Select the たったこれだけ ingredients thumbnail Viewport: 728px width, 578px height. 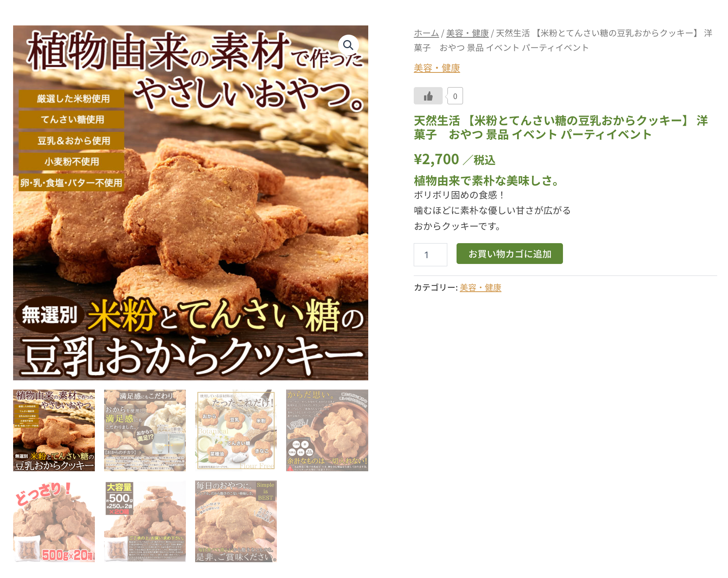click(x=236, y=430)
